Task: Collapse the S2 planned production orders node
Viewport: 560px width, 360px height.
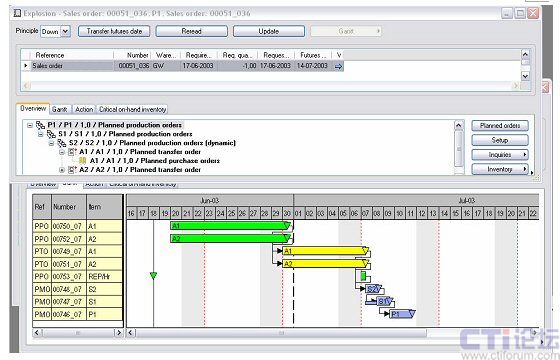Action: (51, 143)
